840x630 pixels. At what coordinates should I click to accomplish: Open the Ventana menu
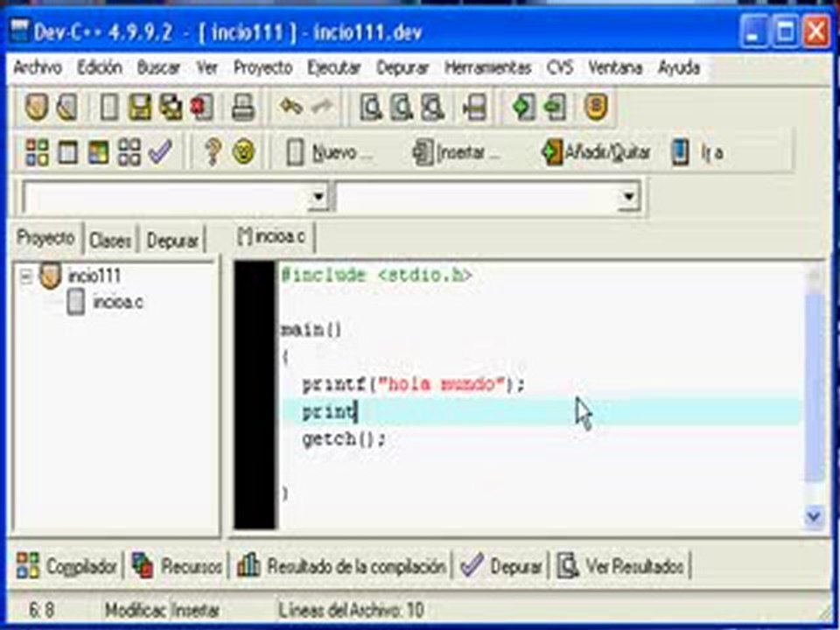pyautogui.click(x=615, y=68)
